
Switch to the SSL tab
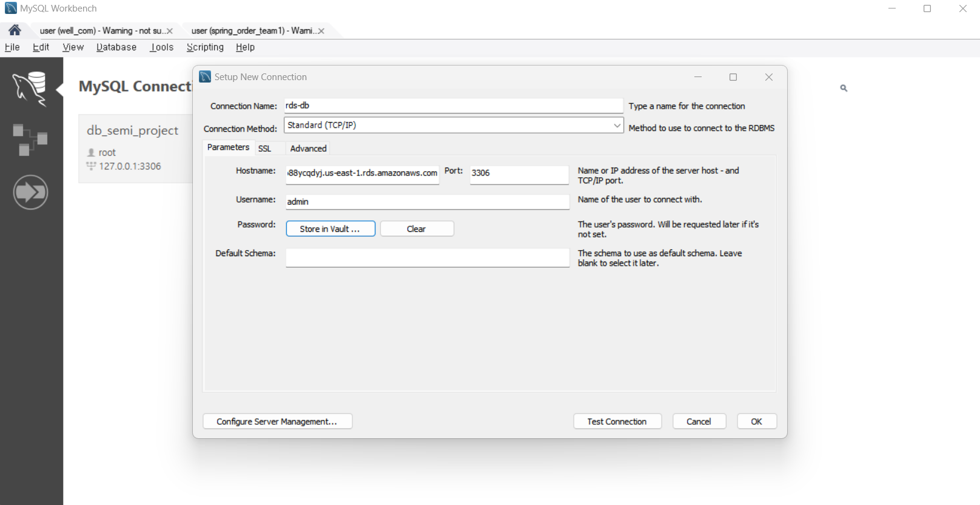coord(264,149)
